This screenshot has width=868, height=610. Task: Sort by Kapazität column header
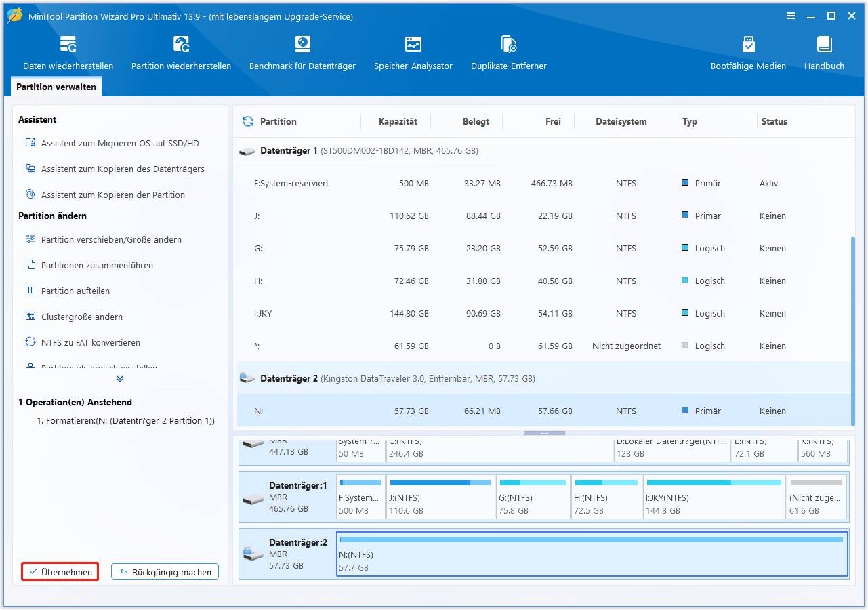(398, 122)
